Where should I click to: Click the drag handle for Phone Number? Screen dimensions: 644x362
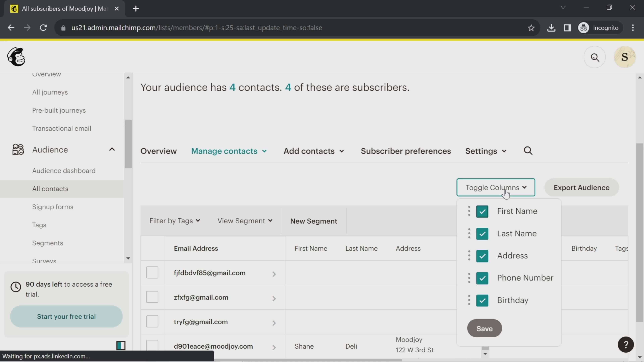point(469,278)
